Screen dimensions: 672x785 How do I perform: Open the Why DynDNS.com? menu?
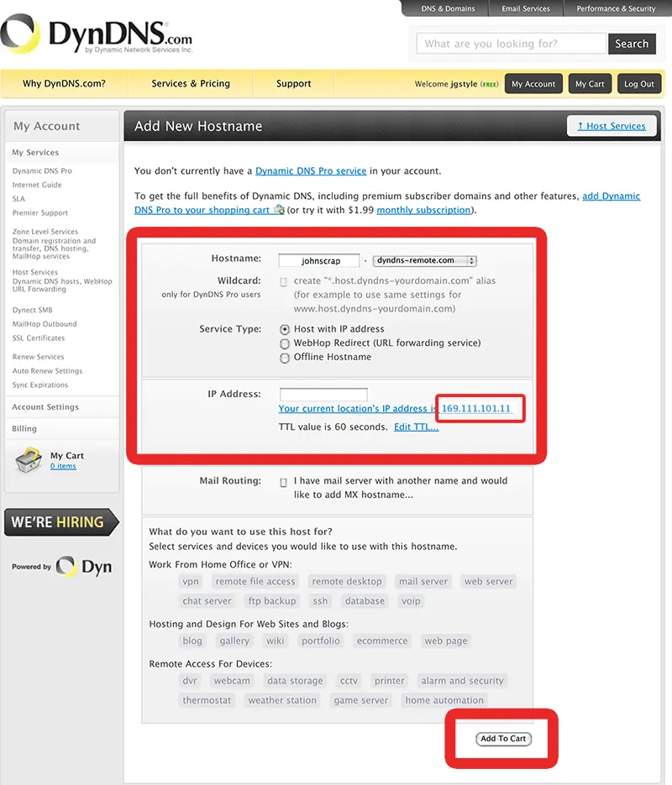coord(64,84)
